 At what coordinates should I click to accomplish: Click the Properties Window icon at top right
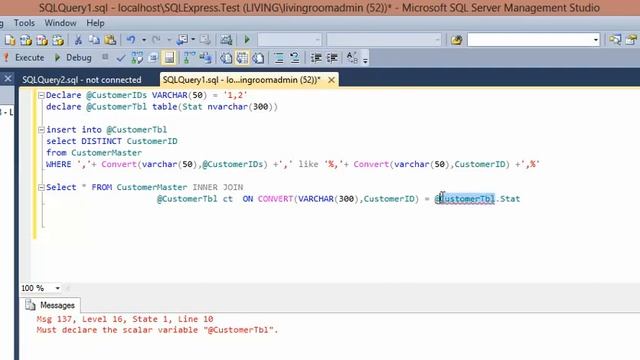[631, 40]
